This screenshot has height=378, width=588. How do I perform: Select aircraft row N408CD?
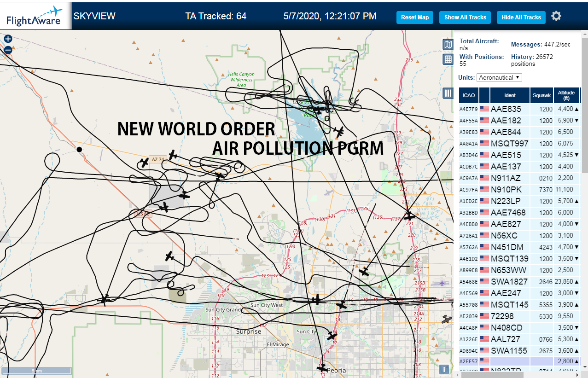pyautogui.click(x=519, y=328)
